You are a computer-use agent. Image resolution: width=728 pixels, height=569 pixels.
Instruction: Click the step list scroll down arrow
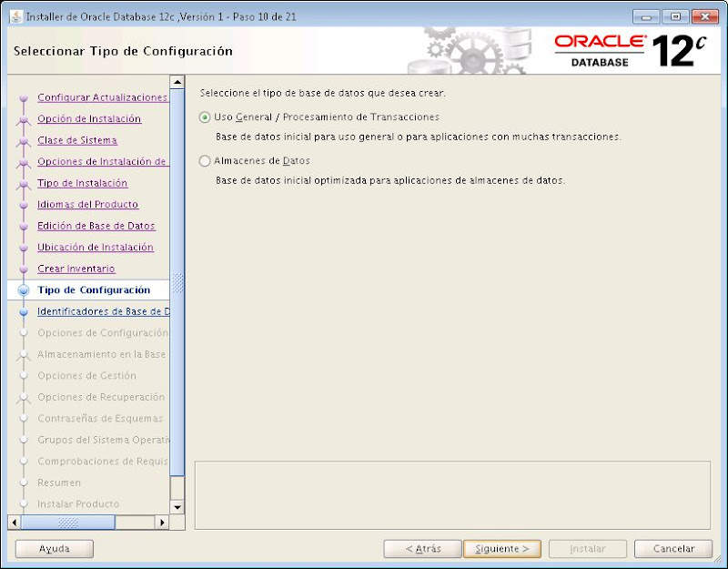(177, 507)
